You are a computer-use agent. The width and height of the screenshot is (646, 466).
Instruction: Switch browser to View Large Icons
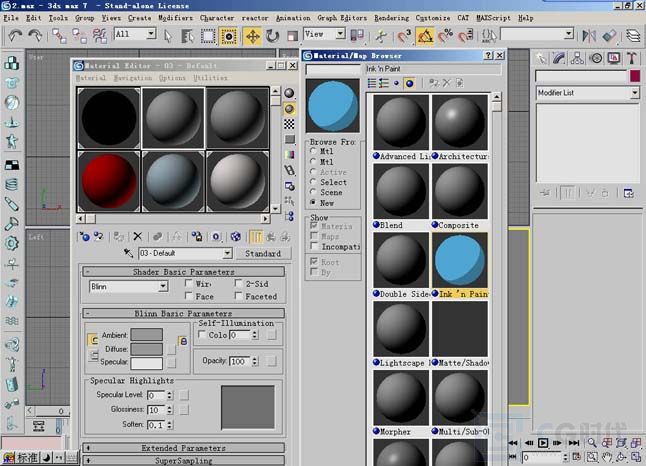(x=409, y=83)
